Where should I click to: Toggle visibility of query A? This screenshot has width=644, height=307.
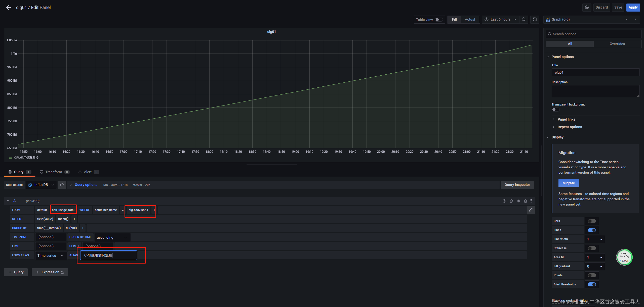[518, 201]
